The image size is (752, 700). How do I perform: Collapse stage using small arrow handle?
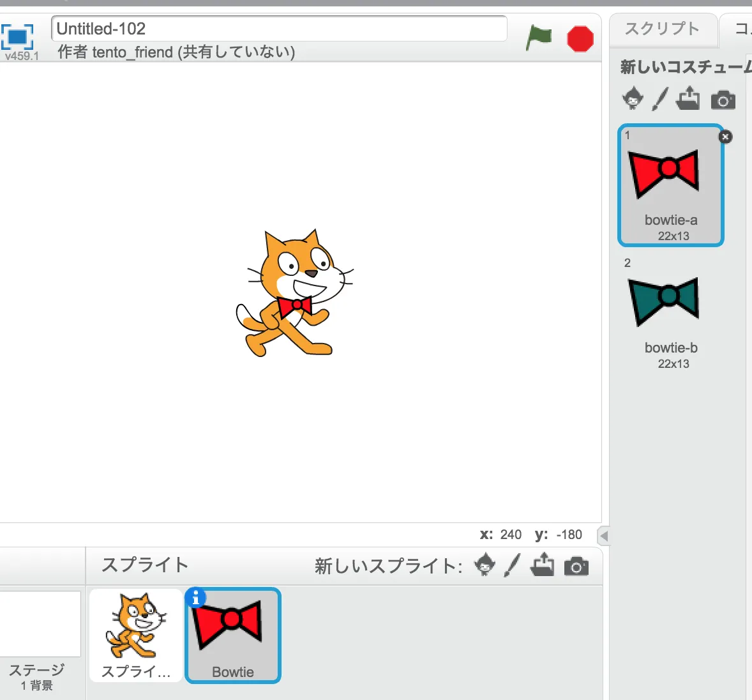(x=604, y=535)
